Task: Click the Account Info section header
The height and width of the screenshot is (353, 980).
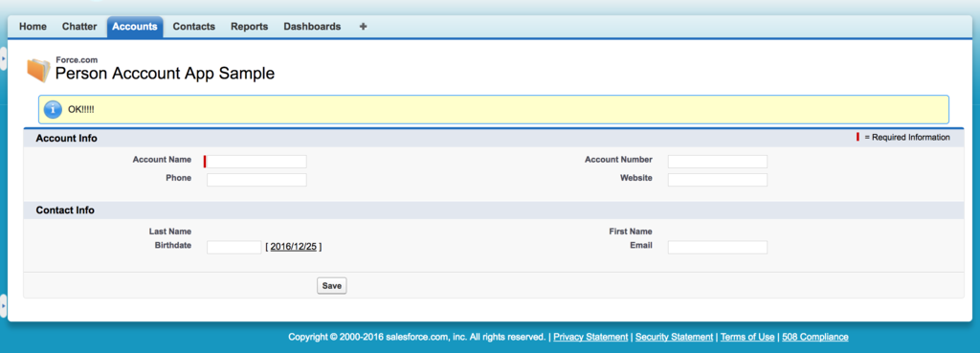Action: point(66,138)
